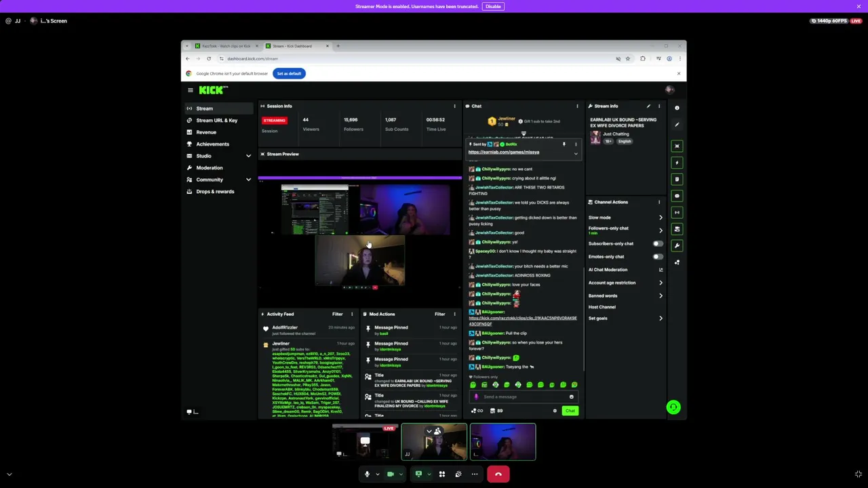Open chat settings gear icon
The height and width of the screenshot is (488, 868).
click(555, 411)
